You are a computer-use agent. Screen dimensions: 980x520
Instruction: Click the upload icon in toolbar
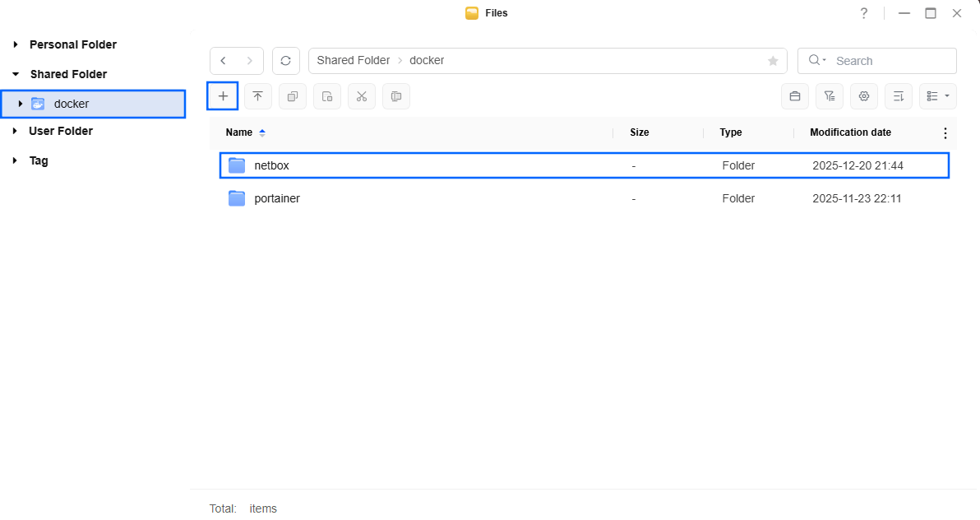point(257,96)
